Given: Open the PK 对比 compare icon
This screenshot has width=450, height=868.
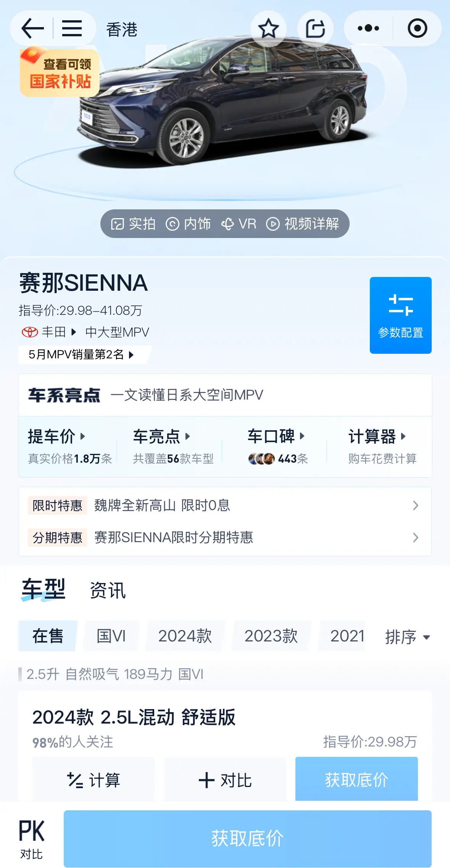Looking at the screenshot, I should pyautogui.click(x=32, y=839).
